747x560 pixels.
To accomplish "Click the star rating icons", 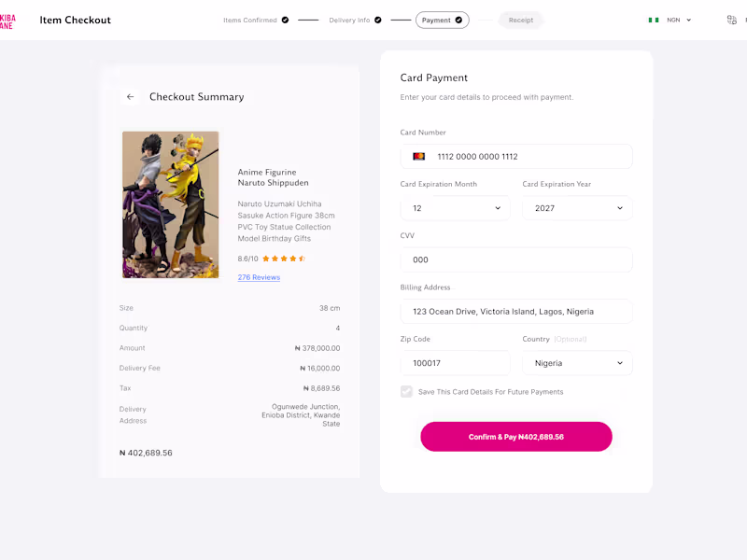I will pyautogui.click(x=283, y=259).
